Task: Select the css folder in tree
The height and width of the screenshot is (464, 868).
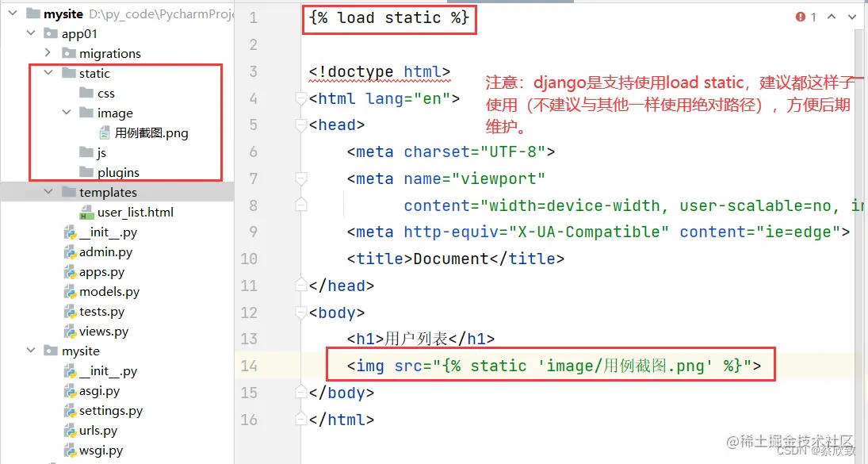Action: point(105,93)
